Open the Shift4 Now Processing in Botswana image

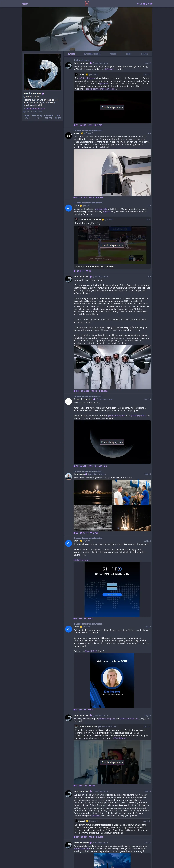pyautogui.click(x=112, y=589)
